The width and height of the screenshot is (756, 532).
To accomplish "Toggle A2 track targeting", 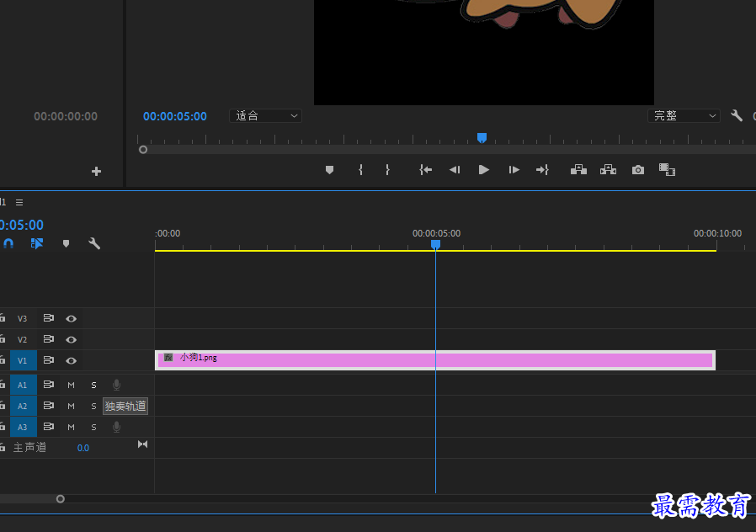I will [x=23, y=407].
